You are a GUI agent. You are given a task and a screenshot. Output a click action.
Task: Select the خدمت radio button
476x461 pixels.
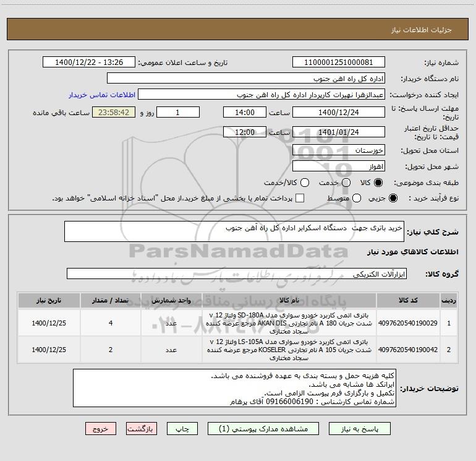click(346, 183)
